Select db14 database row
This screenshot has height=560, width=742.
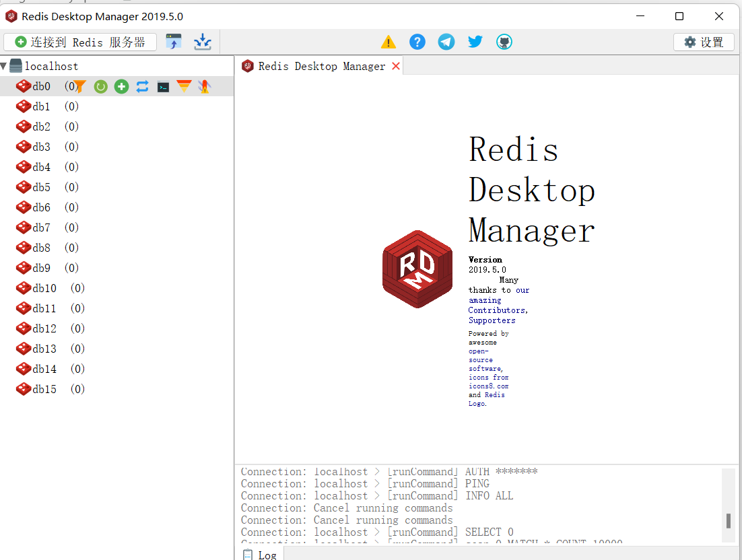click(116, 369)
